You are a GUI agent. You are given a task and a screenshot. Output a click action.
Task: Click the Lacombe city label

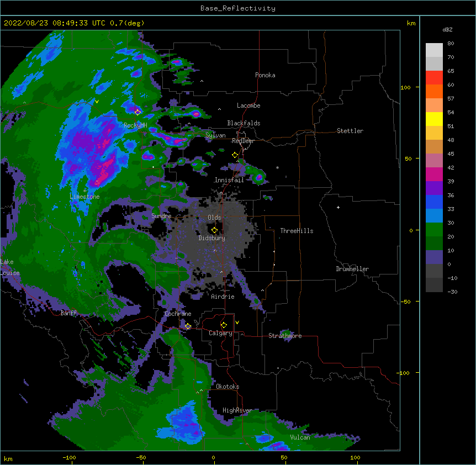(x=248, y=105)
